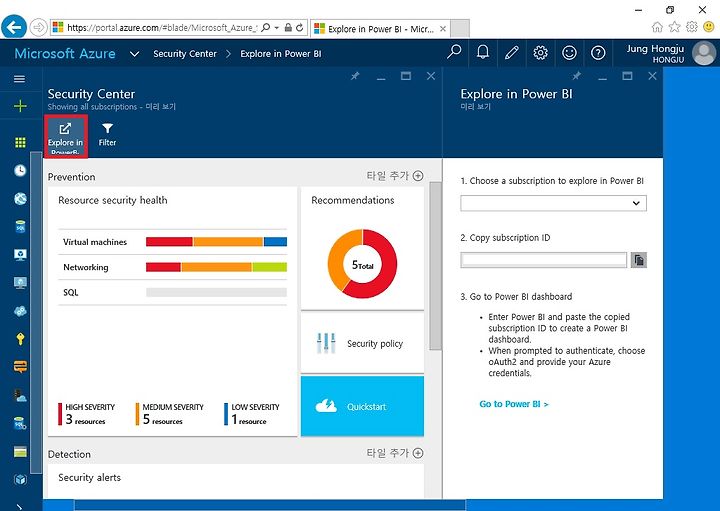The image size is (720, 511).
Task: Click the browser forward arrow button
Action: point(39,28)
